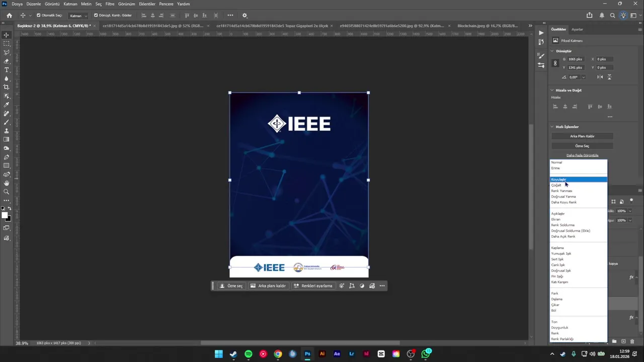Select the Gradient tool
644x362 pixels.
coord(7,139)
